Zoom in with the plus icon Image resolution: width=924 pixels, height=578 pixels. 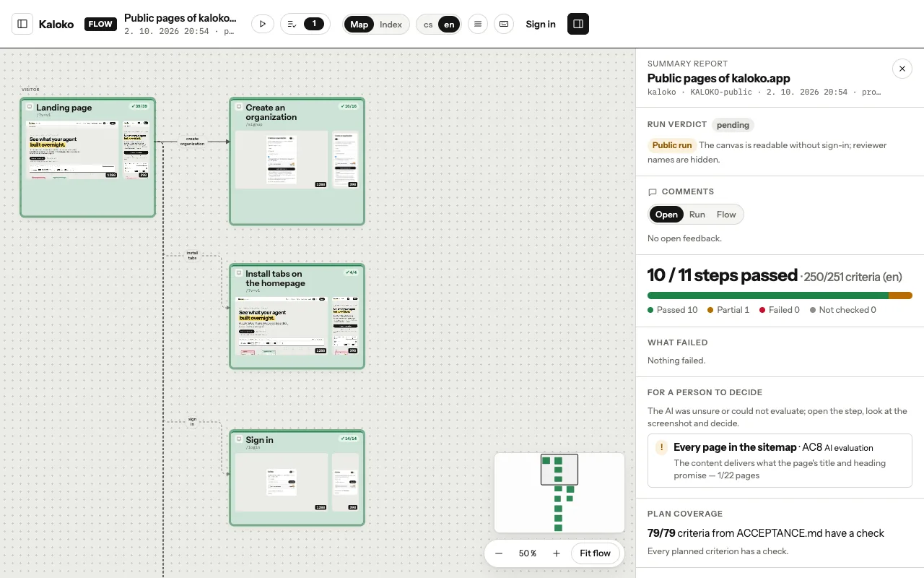557,553
